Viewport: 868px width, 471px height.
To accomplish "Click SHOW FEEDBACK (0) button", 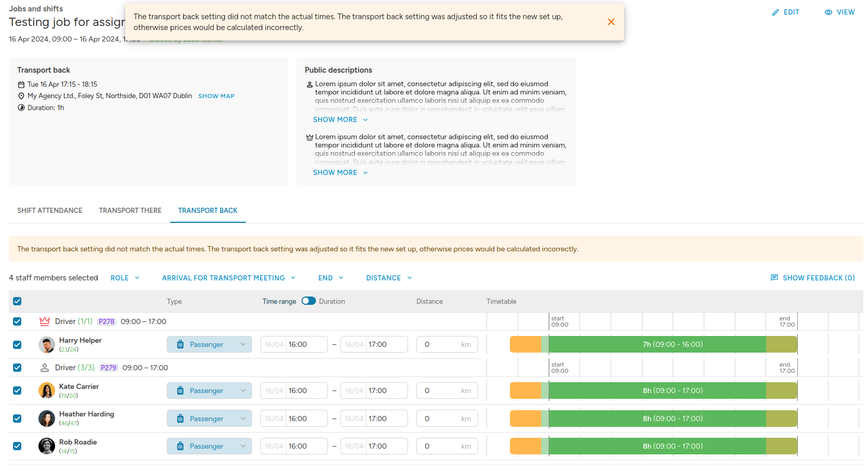I will (812, 278).
